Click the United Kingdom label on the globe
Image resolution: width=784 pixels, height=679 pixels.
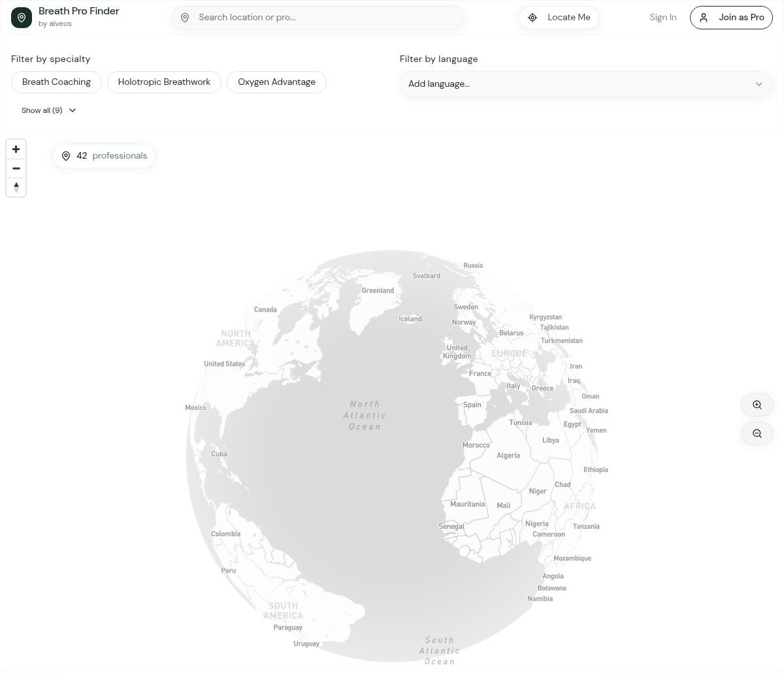pyautogui.click(x=457, y=352)
